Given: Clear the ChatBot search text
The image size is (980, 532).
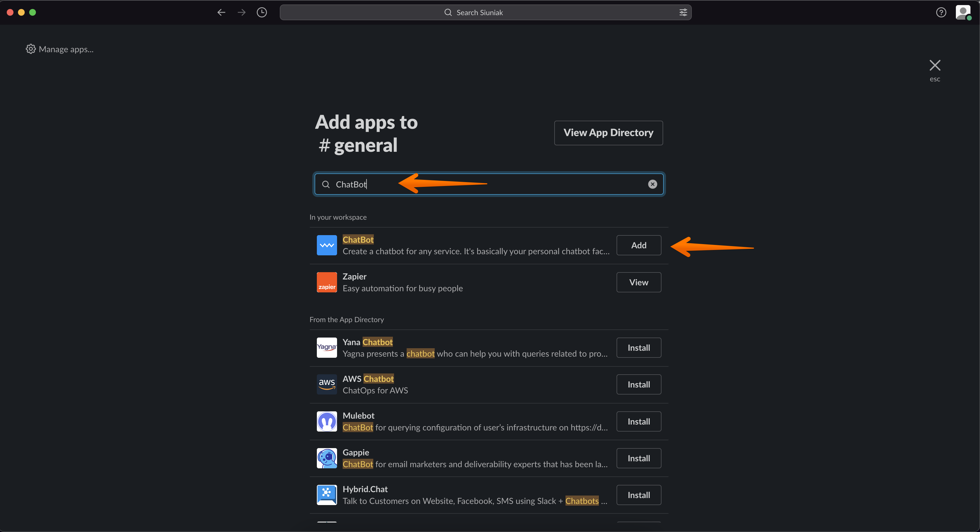Looking at the screenshot, I should (x=652, y=184).
